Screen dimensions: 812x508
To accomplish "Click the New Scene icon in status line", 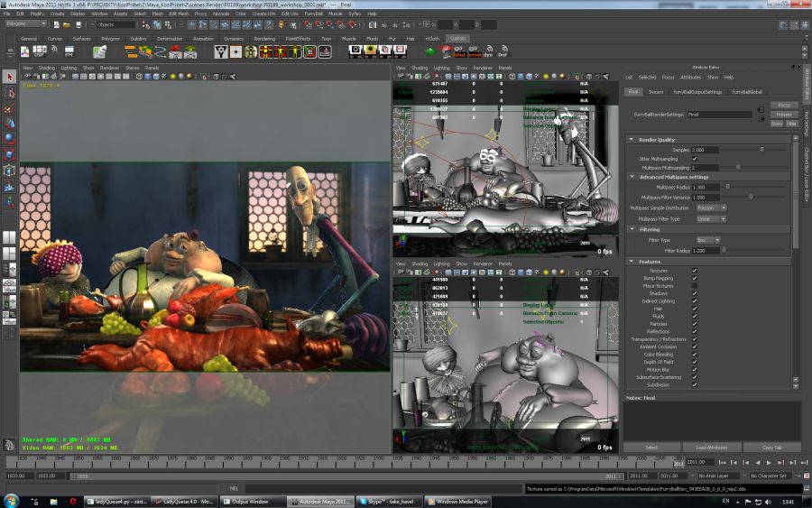I will coord(56,24).
